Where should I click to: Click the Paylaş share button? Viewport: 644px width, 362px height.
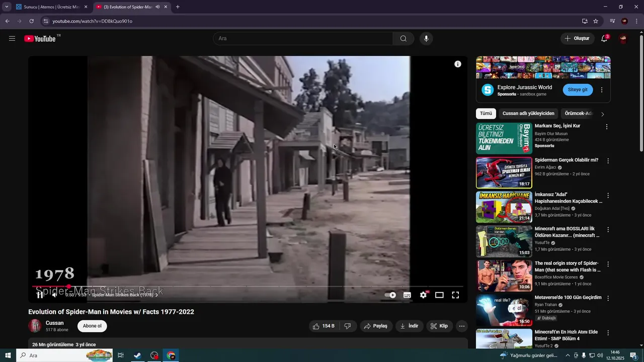(376, 326)
